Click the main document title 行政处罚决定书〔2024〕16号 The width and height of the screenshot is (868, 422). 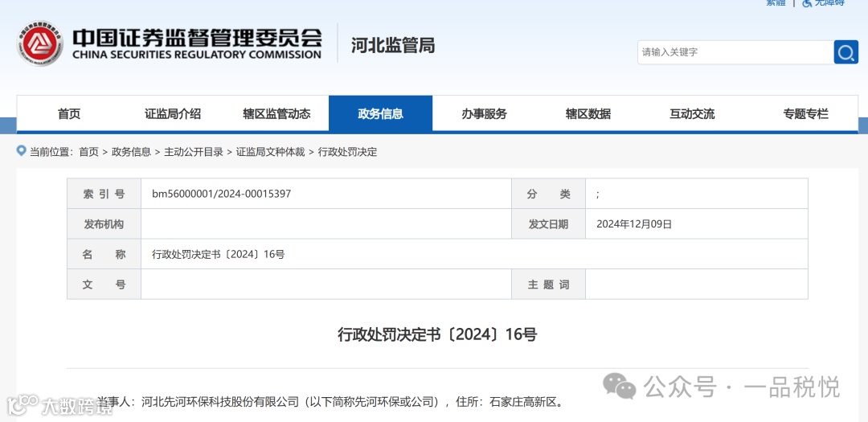[437, 334]
